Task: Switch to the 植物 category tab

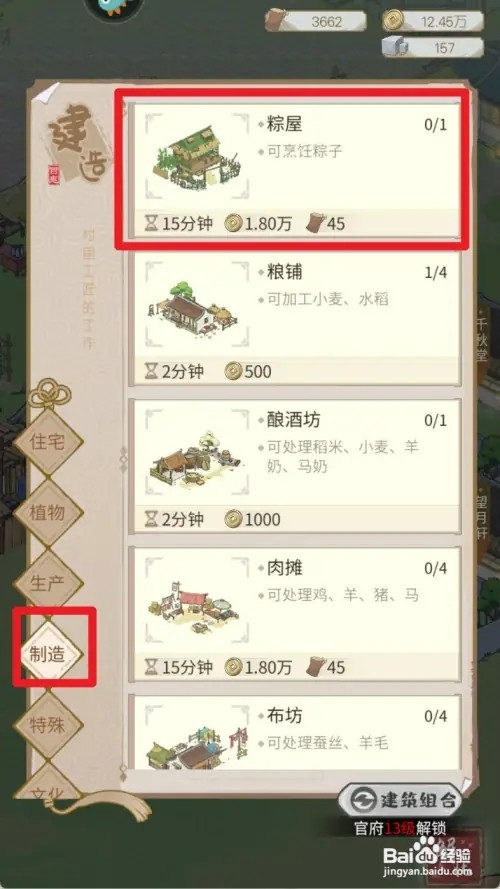Action: click(x=48, y=512)
